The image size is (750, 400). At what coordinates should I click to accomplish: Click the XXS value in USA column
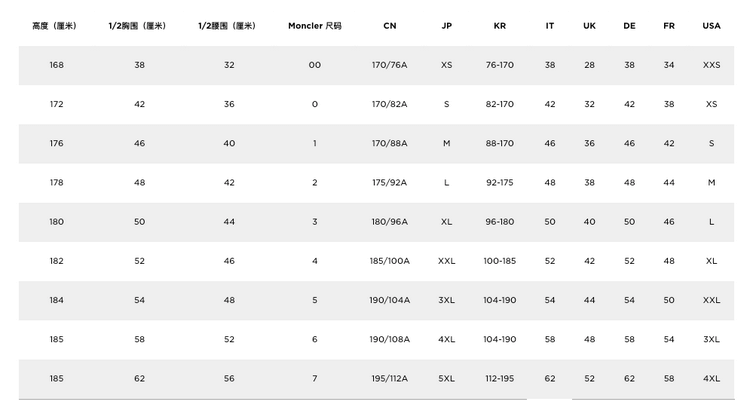point(711,65)
